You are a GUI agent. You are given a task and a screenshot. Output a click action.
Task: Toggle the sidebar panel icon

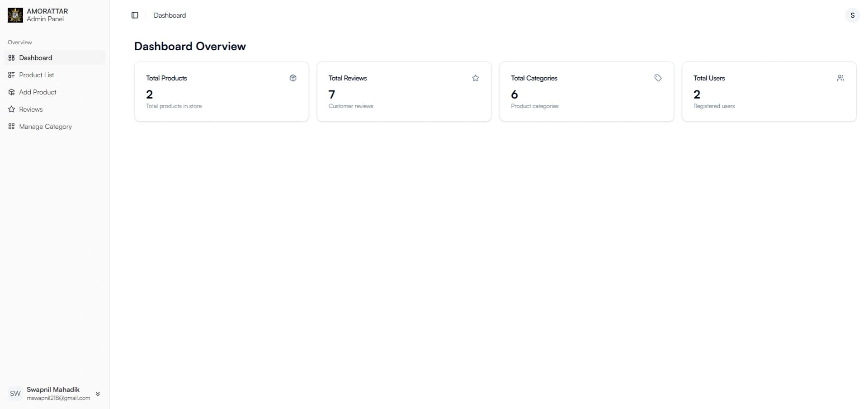135,15
